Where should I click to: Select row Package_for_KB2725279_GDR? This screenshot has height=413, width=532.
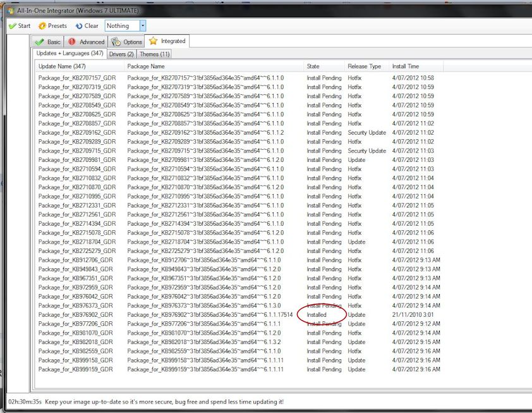click(x=239, y=251)
